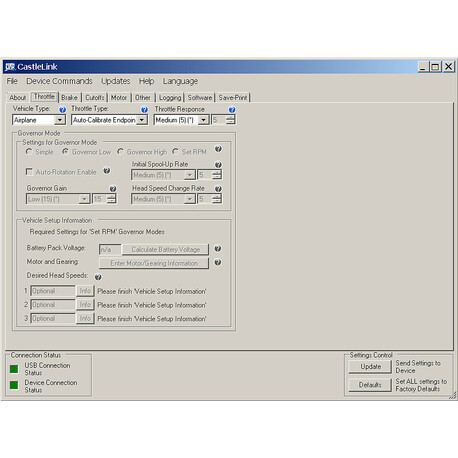458x458 pixels.
Task: Show help for Initial Spool-Up Rate
Action: pos(218,165)
